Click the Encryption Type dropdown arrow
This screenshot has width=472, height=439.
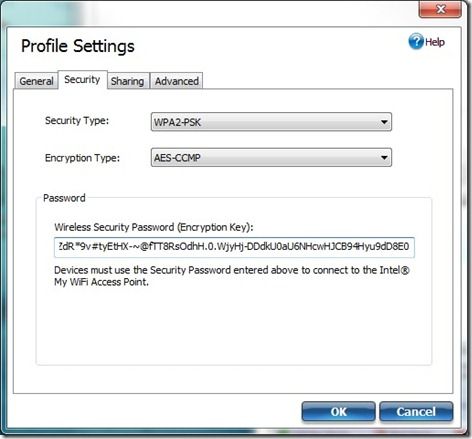tap(384, 157)
